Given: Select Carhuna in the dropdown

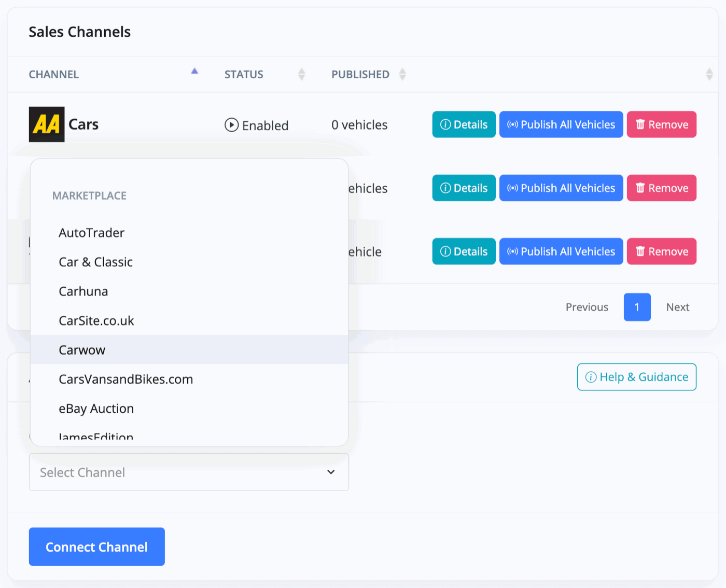Looking at the screenshot, I should tap(189, 291).
